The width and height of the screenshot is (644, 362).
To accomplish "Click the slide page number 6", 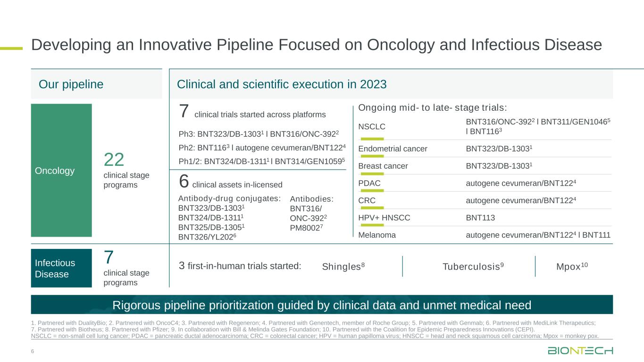I will (x=32, y=351).
